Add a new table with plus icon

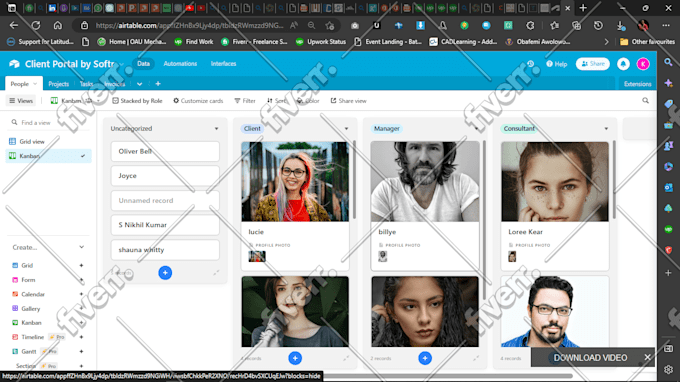tap(158, 84)
